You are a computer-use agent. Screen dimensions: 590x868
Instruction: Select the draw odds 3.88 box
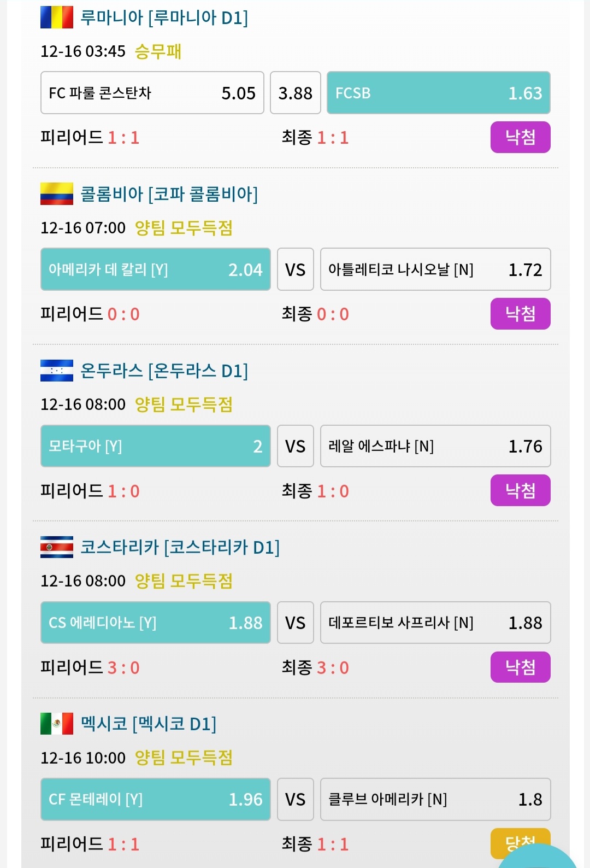[296, 93]
